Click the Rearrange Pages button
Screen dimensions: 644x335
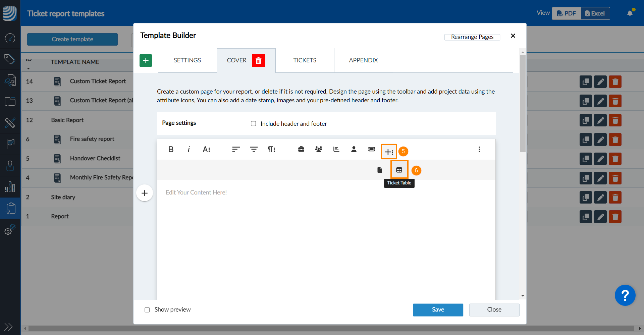472,37
